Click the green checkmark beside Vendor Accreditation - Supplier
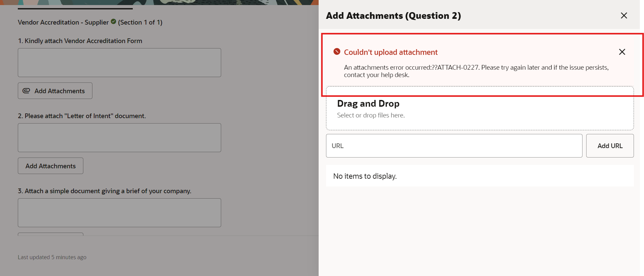The height and width of the screenshot is (276, 644). point(113,22)
